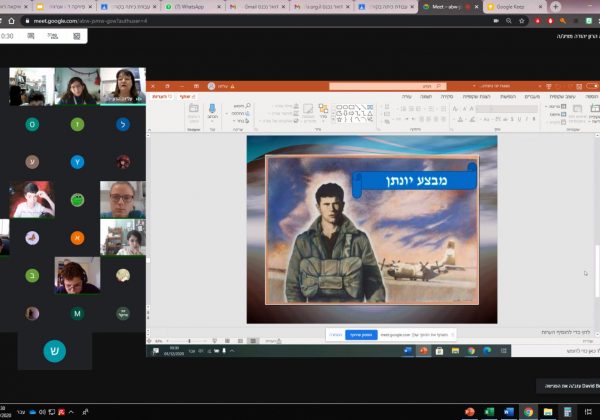Click the Chrome home button
This screenshot has width=600, height=420.
coord(11,21)
